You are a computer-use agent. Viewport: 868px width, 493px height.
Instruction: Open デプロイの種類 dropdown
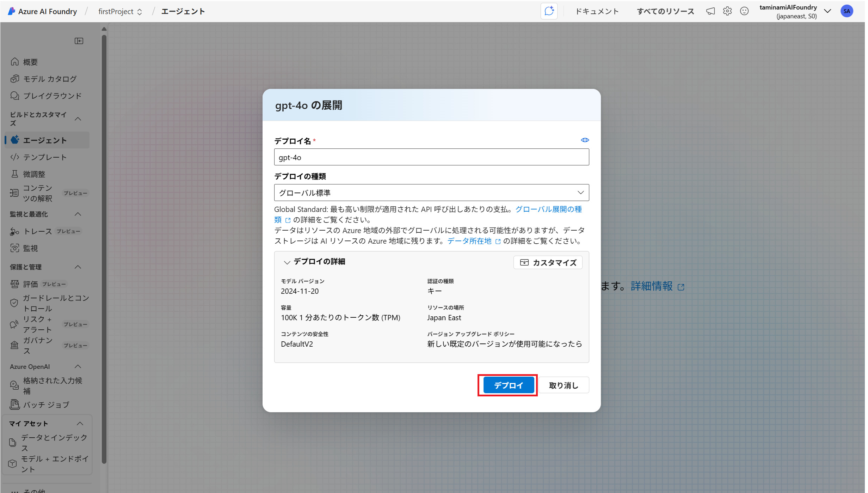coord(431,193)
